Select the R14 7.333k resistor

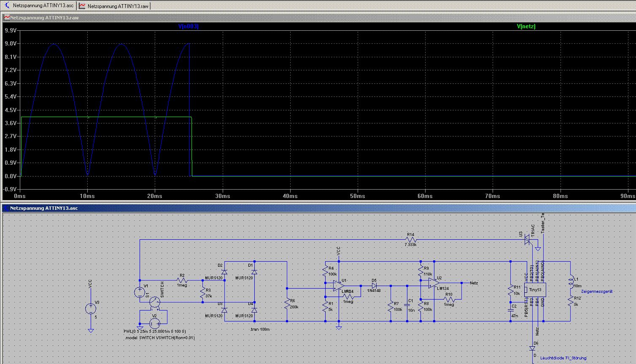(x=410, y=240)
